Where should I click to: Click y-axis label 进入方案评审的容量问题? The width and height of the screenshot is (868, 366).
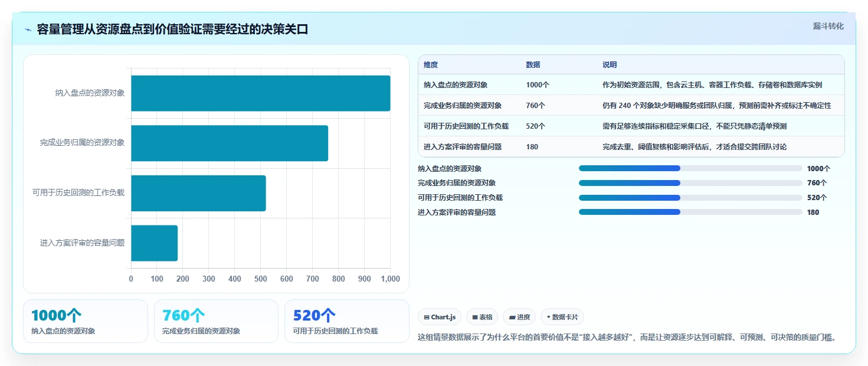(x=82, y=243)
